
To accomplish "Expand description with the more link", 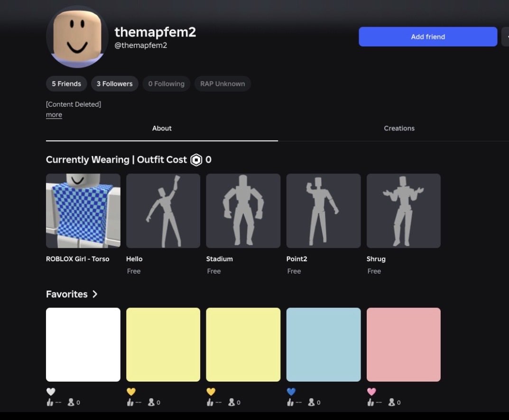I will [54, 115].
